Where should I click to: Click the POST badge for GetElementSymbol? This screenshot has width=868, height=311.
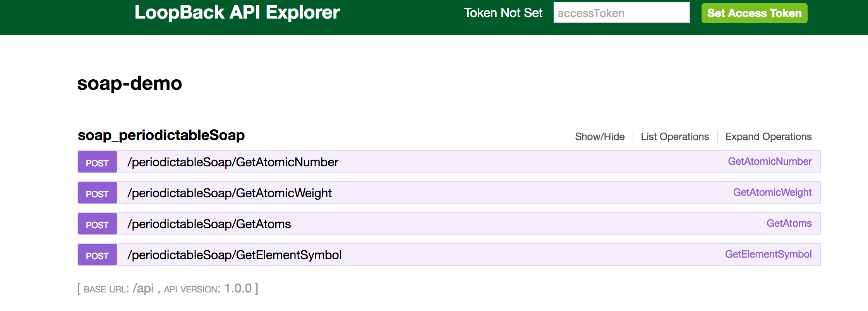pos(97,255)
